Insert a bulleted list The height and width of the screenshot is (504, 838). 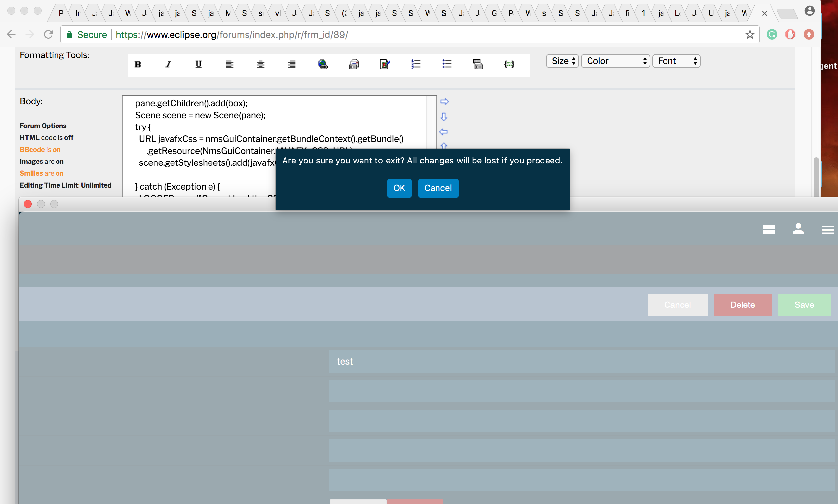click(x=447, y=64)
